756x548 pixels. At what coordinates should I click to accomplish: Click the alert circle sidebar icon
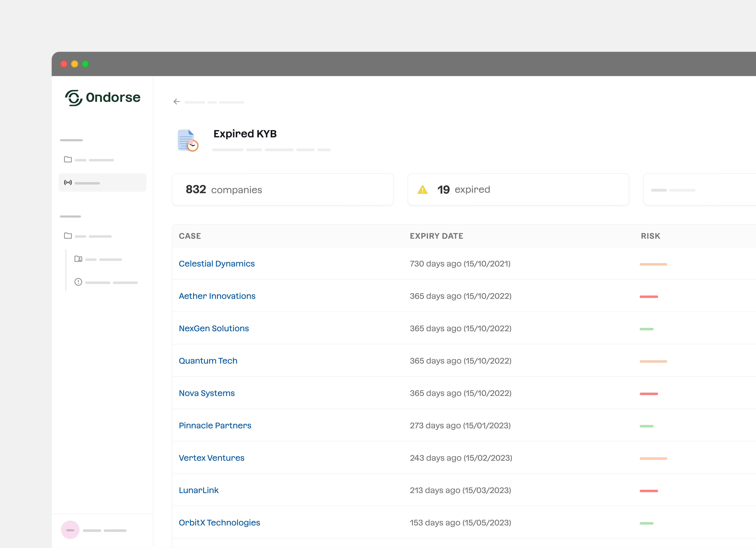[78, 282]
